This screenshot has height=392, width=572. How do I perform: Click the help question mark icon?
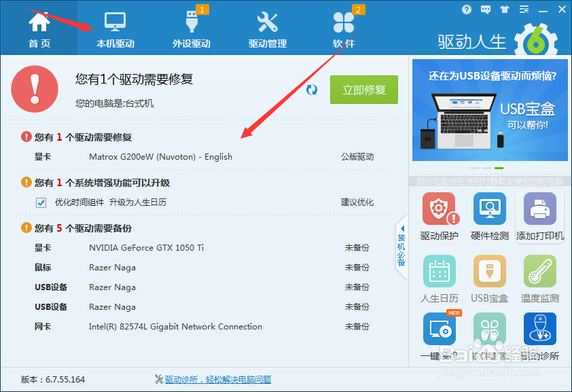coord(466,10)
